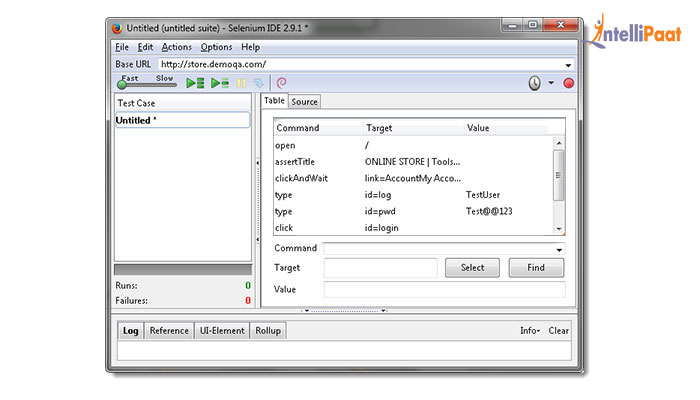
Task: Click the TestUser value cell
Action: (x=483, y=195)
